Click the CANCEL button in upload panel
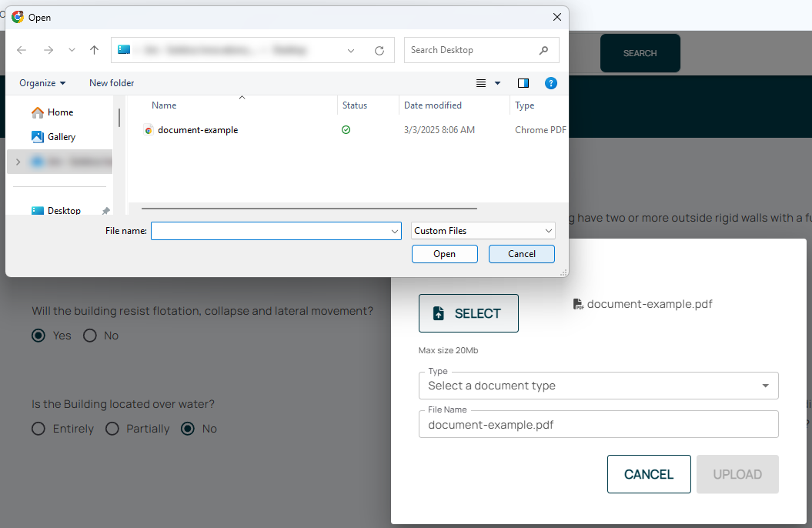812x528 pixels. (x=648, y=474)
